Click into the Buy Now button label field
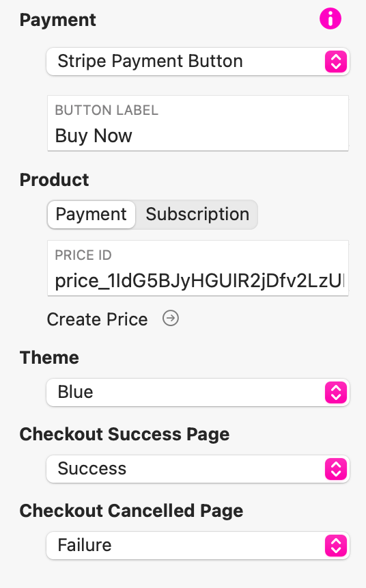This screenshot has width=366, height=588. [198, 123]
